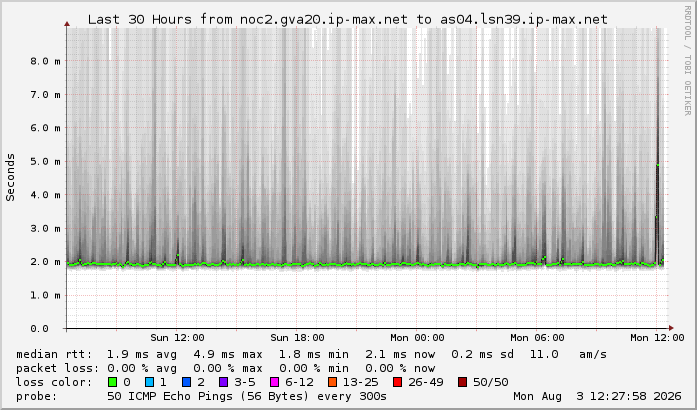
Task: Click the '1.0 m' y-axis value
Action: [45, 295]
